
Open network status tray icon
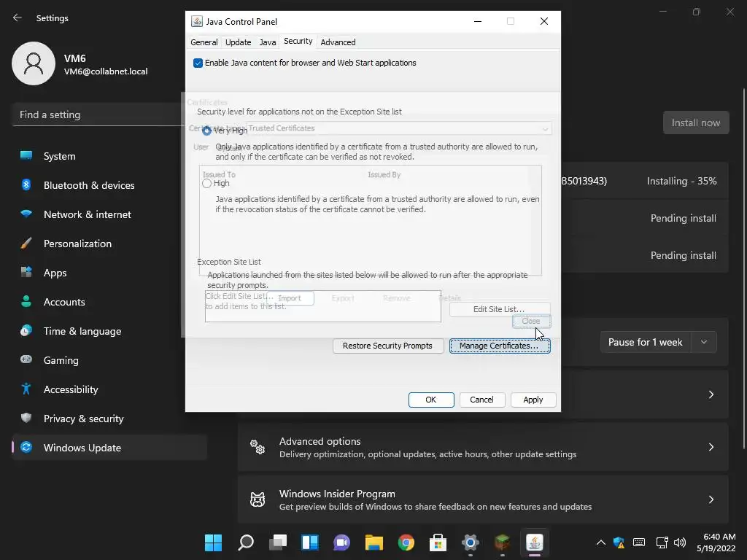(662, 542)
